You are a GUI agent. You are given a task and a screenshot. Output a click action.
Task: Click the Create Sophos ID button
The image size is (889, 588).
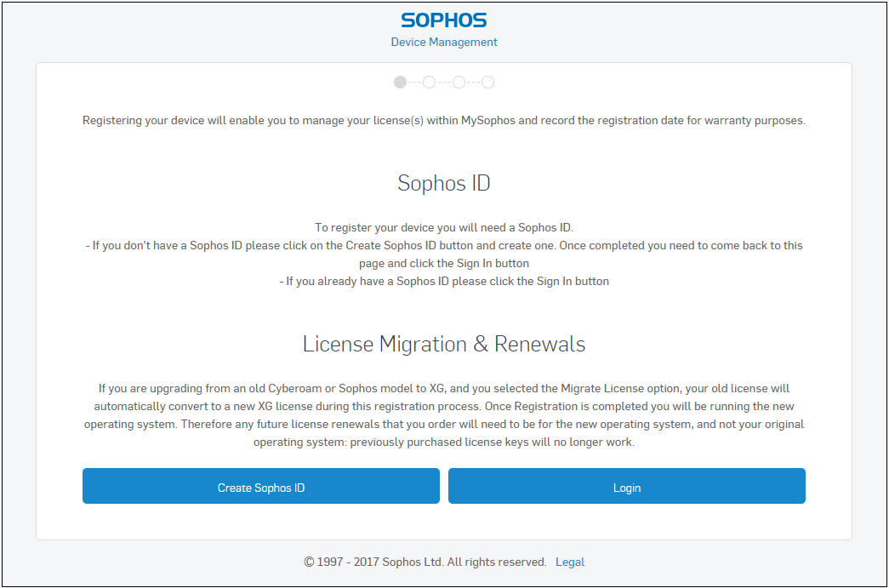[x=261, y=486]
